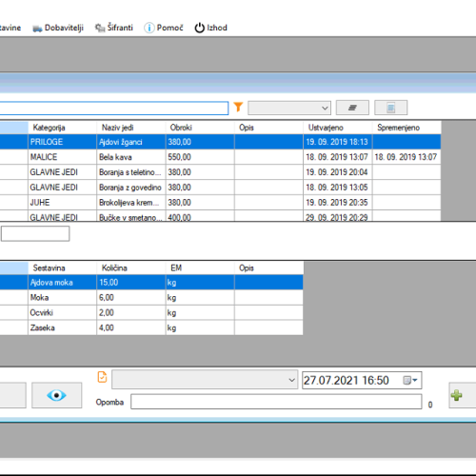Click the Količina column header

[131, 268]
